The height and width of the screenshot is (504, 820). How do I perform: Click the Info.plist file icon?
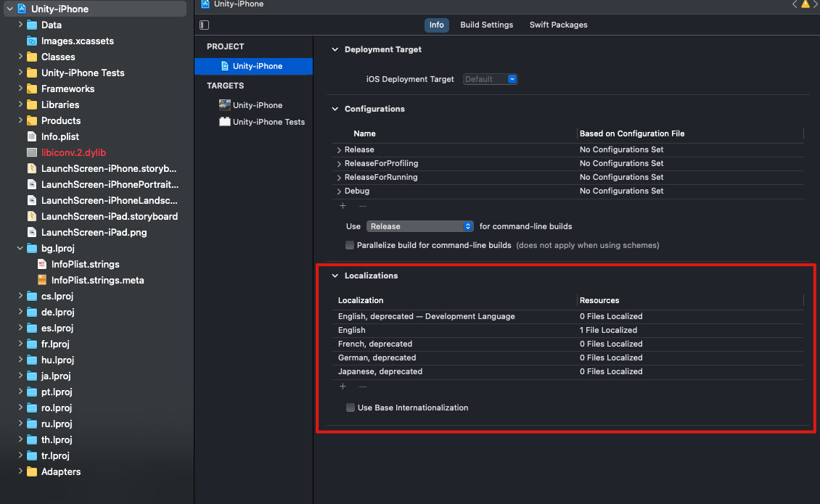coord(32,137)
